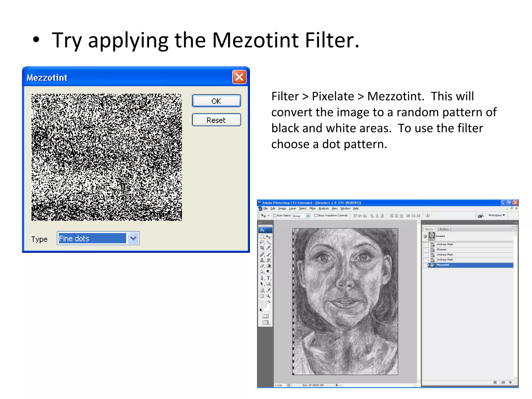Select the Spot Healing Brush tool
Screen dimensions: 532x399
[x=262, y=255]
